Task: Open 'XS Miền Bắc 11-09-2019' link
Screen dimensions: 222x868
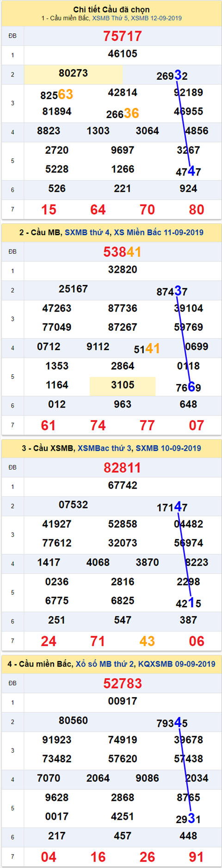Action: click(159, 233)
